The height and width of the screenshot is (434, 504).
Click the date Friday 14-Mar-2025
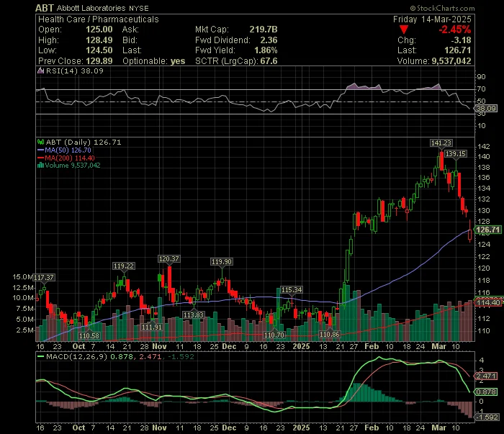point(432,19)
